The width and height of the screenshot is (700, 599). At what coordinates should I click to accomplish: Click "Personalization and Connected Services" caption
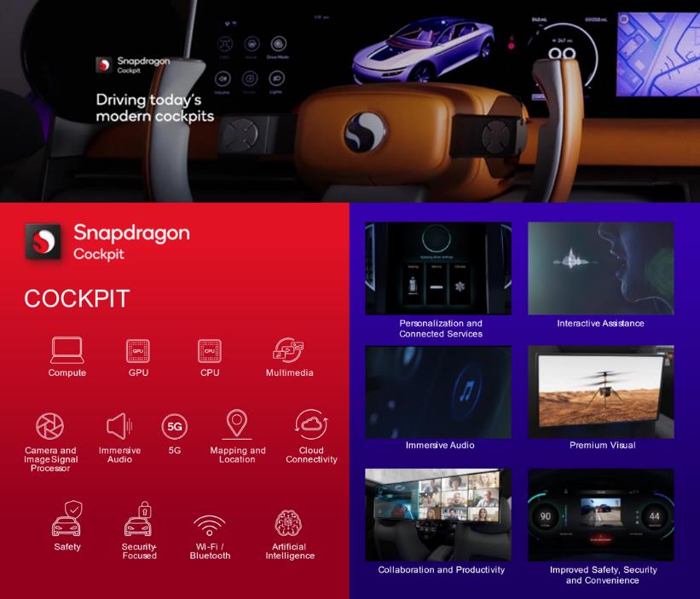coord(441,329)
